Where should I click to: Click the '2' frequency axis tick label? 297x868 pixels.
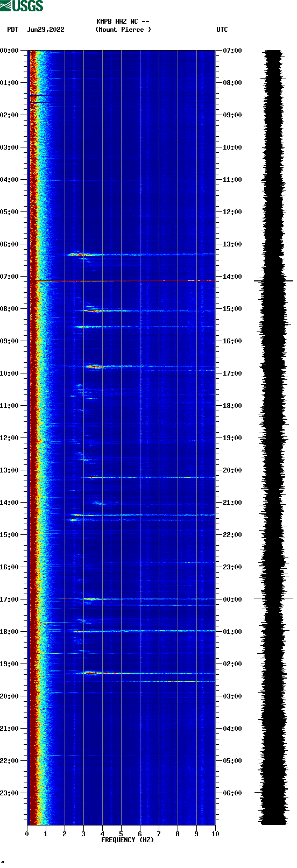[x=65, y=834]
